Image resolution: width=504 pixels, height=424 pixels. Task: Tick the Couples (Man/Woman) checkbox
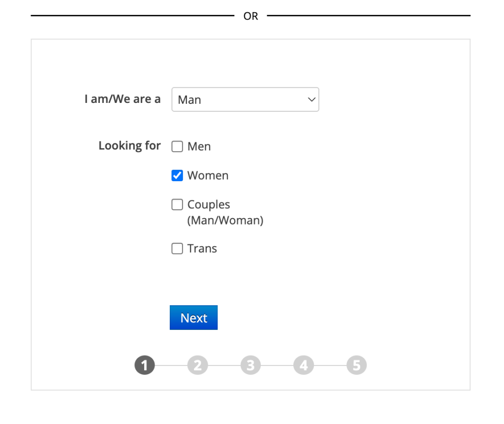[177, 205]
